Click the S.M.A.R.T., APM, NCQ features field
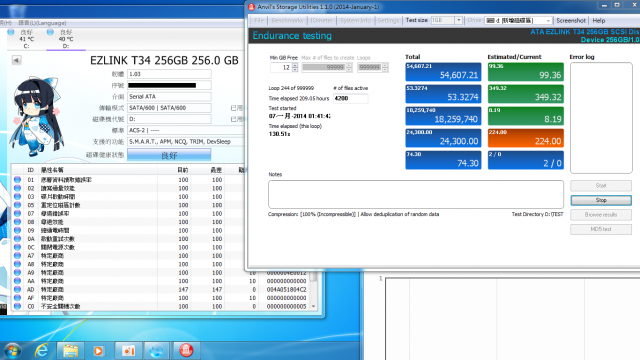 click(x=186, y=142)
